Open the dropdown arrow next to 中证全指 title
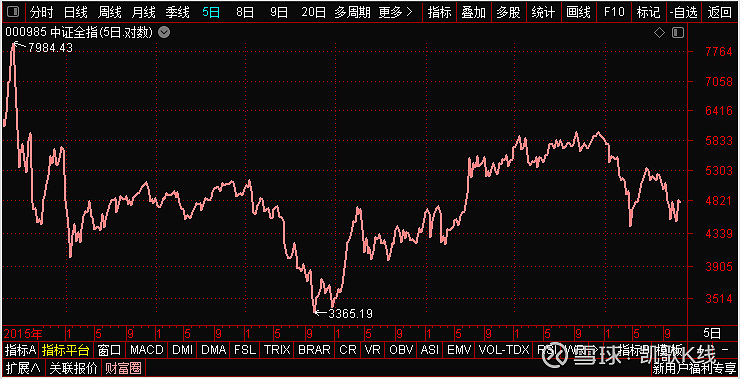740x379 pixels. point(164,33)
